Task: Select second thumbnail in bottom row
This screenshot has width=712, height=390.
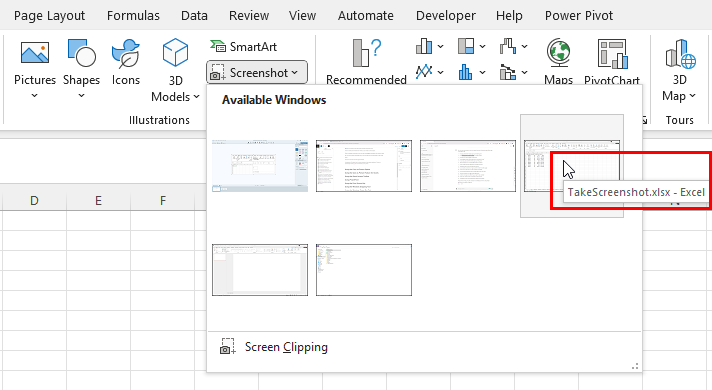Action: [x=364, y=270]
